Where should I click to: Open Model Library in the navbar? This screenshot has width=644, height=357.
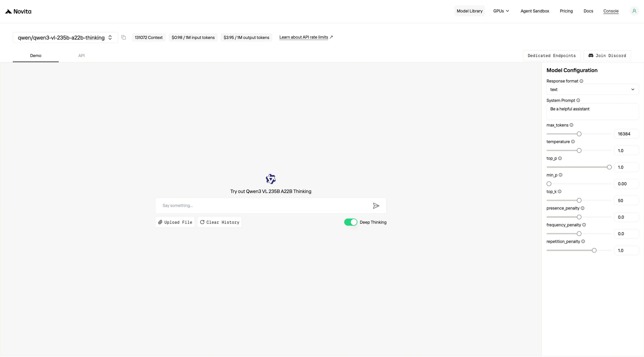point(469,11)
